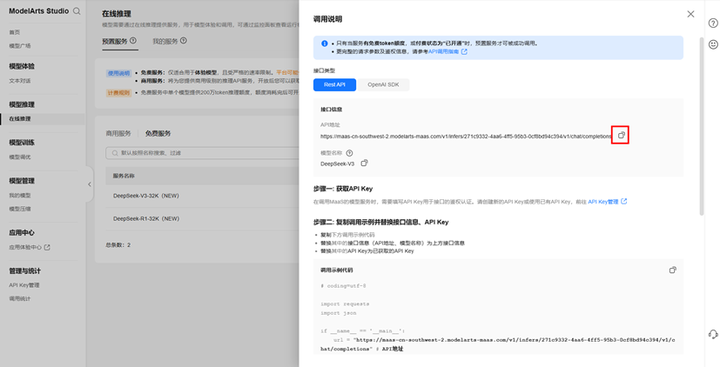Open 模型压缩 in sidebar

(x=20, y=209)
